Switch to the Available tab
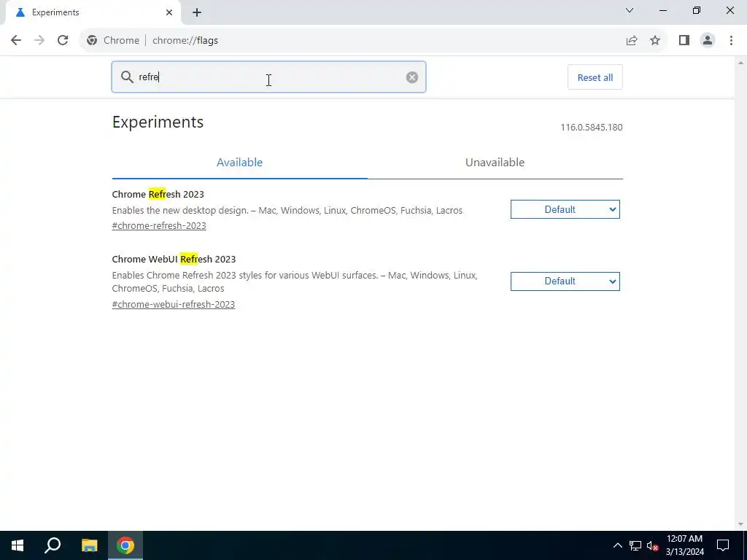 pyautogui.click(x=239, y=163)
